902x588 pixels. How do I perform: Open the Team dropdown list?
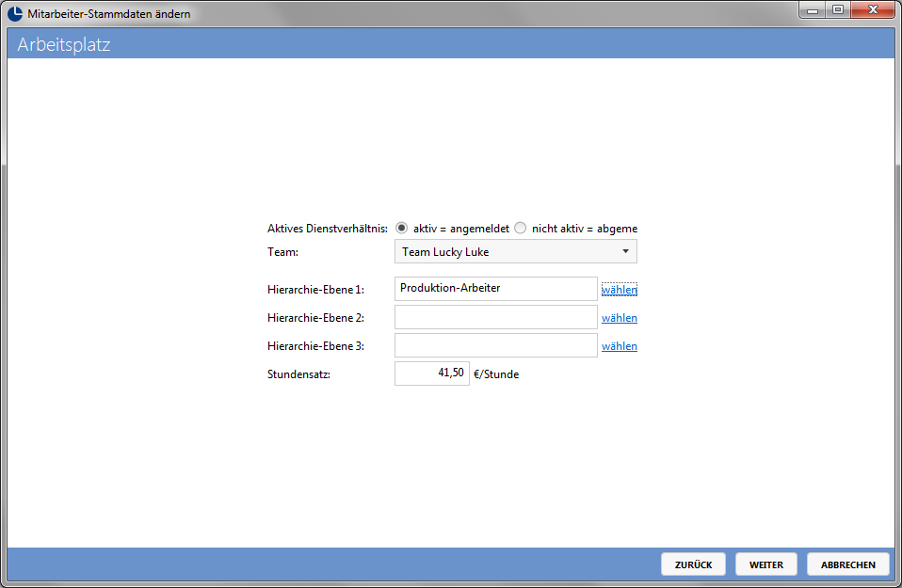click(515, 252)
